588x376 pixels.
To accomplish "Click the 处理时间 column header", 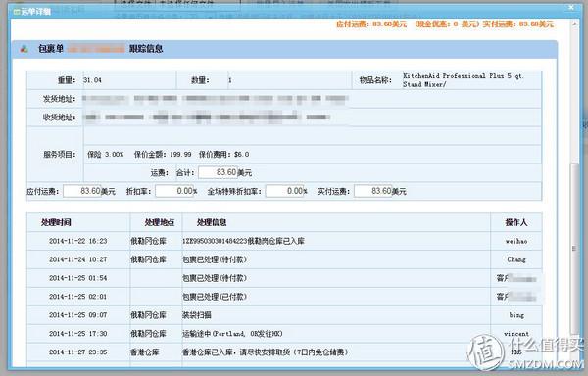I will pyautogui.click(x=56, y=222).
